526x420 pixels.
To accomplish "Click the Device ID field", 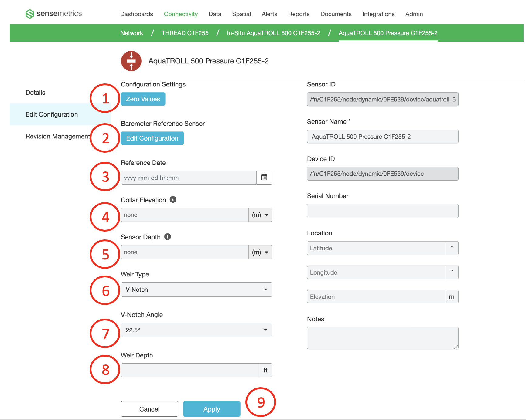I will pos(383,174).
